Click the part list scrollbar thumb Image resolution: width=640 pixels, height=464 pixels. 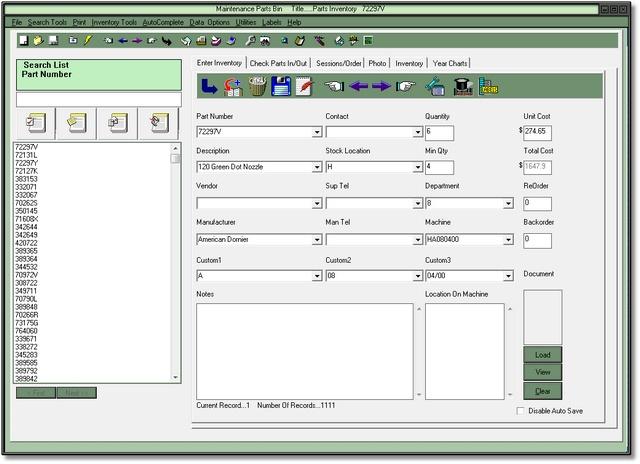tap(176, 158)
